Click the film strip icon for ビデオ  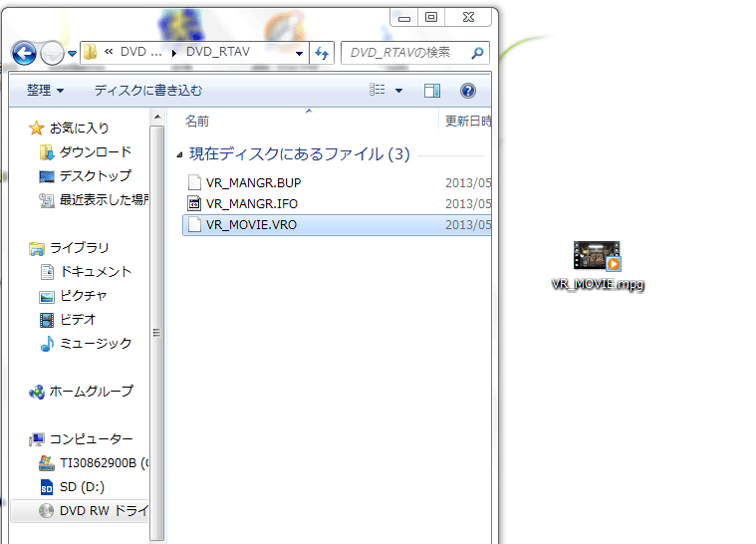[x=47, y=320]
